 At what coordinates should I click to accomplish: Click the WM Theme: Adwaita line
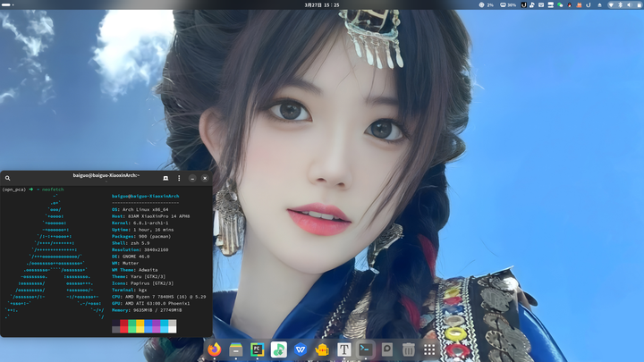click(135, 270)
